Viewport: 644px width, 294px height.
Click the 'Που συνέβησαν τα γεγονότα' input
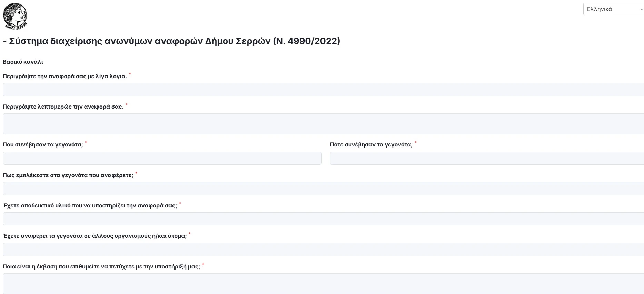[162, 158]
